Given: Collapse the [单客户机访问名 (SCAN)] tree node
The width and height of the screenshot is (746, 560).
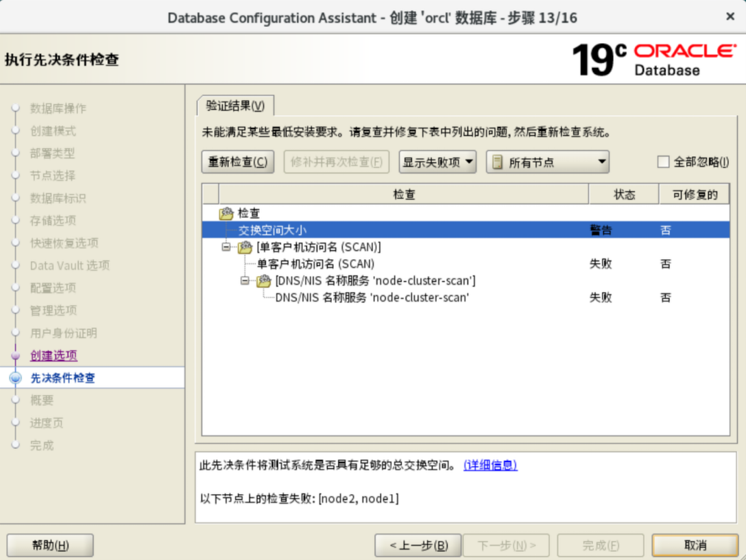Looking at the screenshot, I should click(226, 247).
